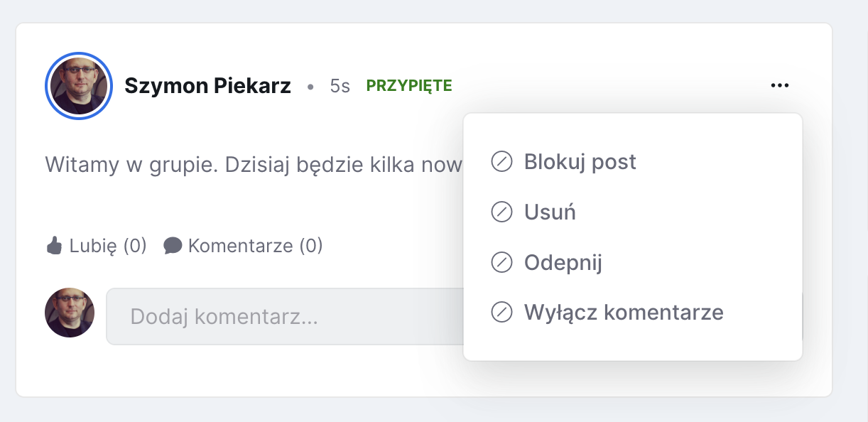Open the three-dot post options menu
This screenshot has width=868, height=422.
[779, 86]
